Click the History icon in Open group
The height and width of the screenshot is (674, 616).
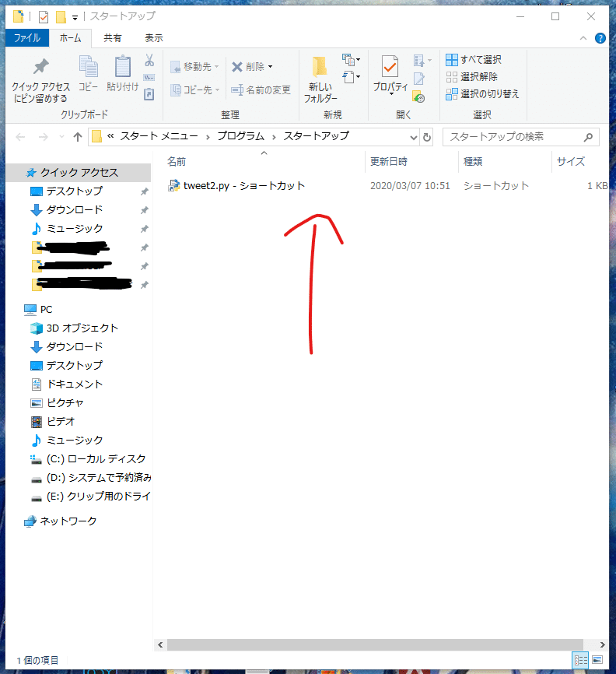pos(418,97)
